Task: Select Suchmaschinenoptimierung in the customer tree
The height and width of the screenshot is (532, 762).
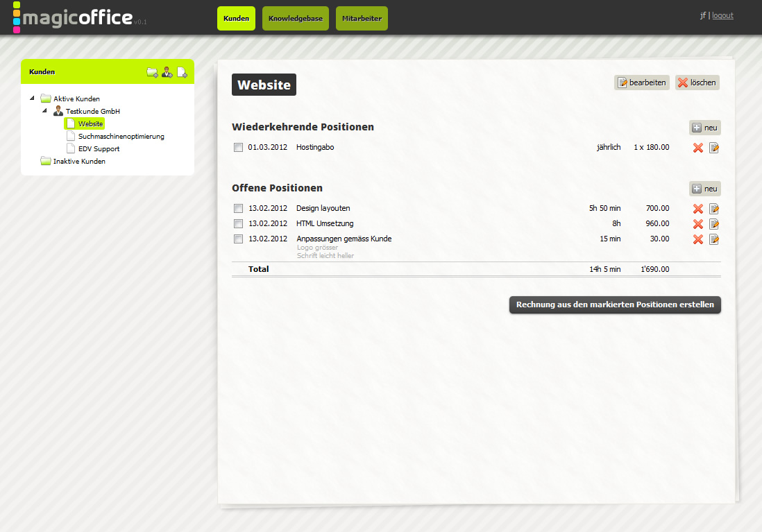Action: point(121,137)
